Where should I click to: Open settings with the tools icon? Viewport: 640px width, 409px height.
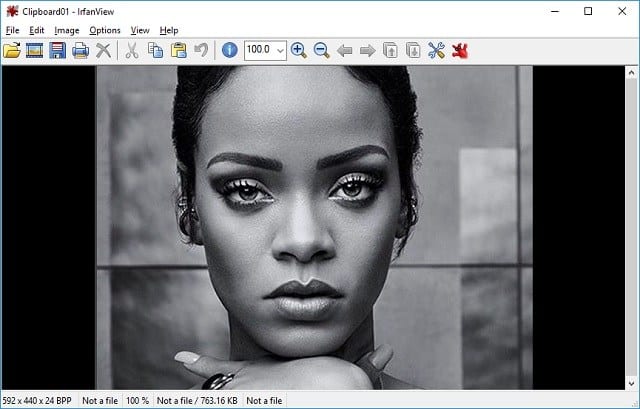pyautogui.click(x=436, y=50)
